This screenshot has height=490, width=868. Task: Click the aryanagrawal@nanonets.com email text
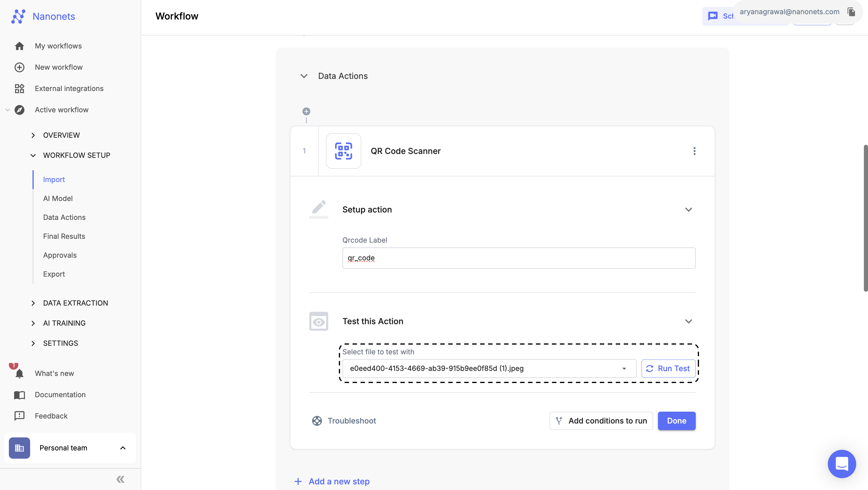point(789,12)
